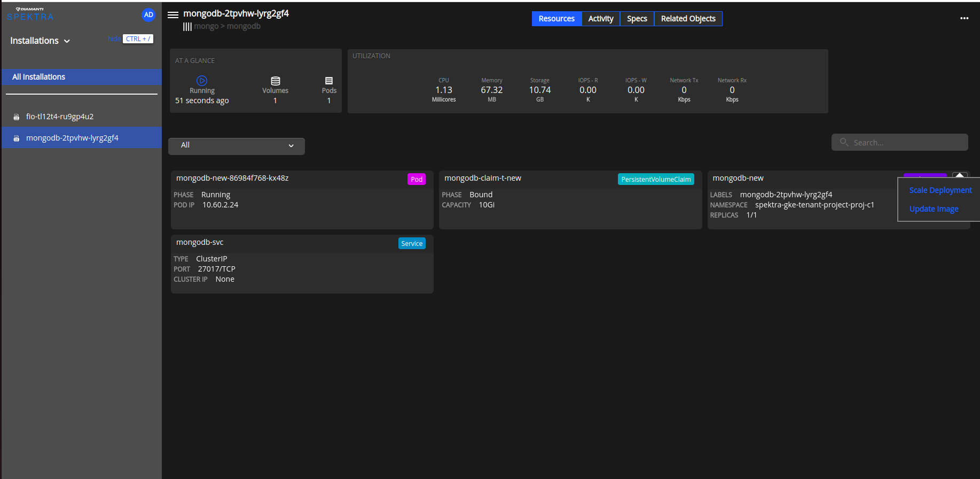This screenshot has height=479, width=980.
Task: Open fio-tl12t4-ru9gp4u2 installation
Action: [x=82, y=117]
